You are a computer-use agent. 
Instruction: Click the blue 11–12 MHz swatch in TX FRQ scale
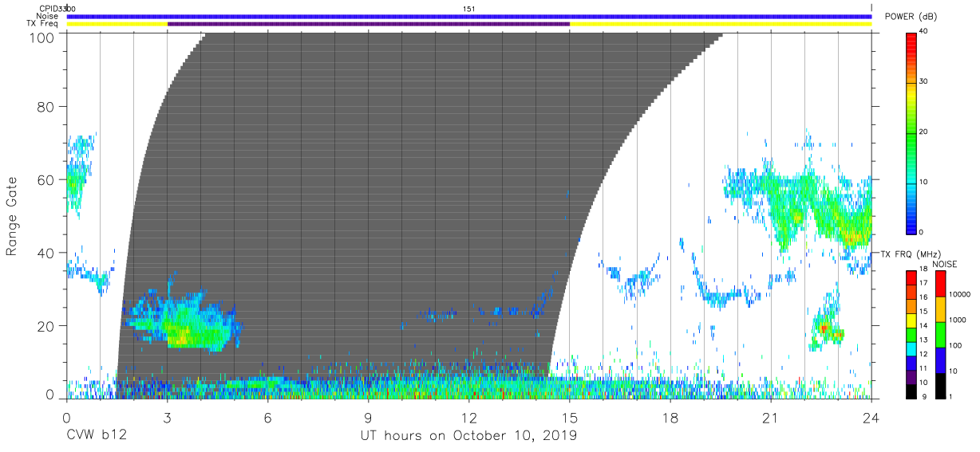(x=911, y=363)
